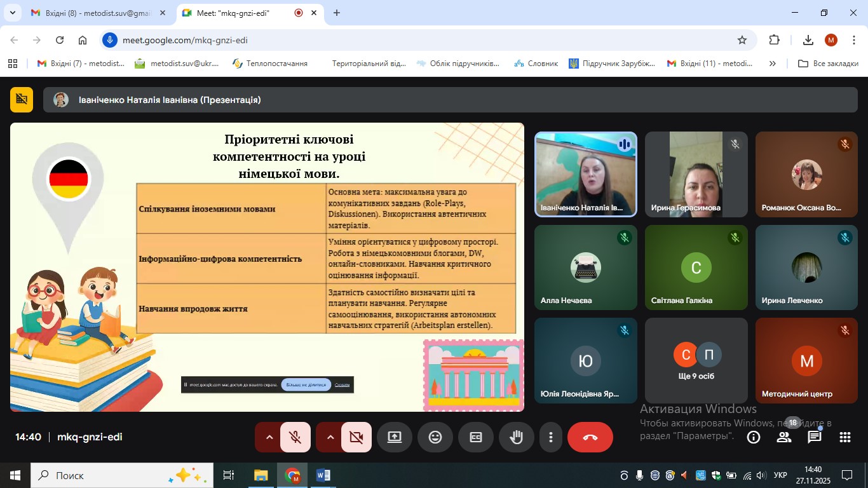868x488 pixels.
Task: Switch to the Gmail inbox tab
Action: click(98, 13)
